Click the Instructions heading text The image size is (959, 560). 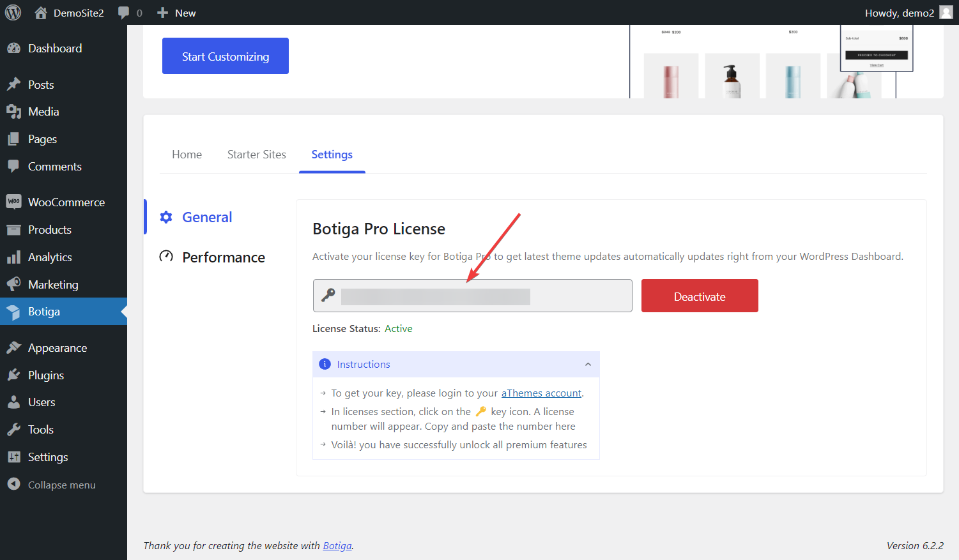(364, 365)
